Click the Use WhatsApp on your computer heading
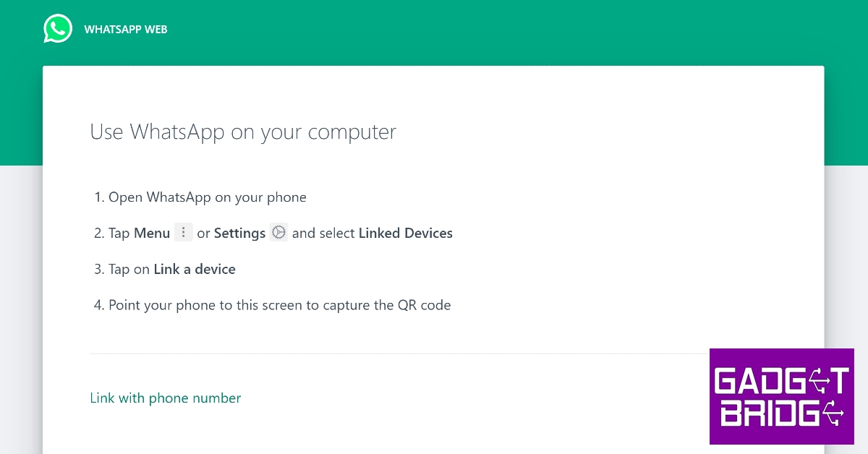This screenshot has height=454, width=868. point(243,132)
